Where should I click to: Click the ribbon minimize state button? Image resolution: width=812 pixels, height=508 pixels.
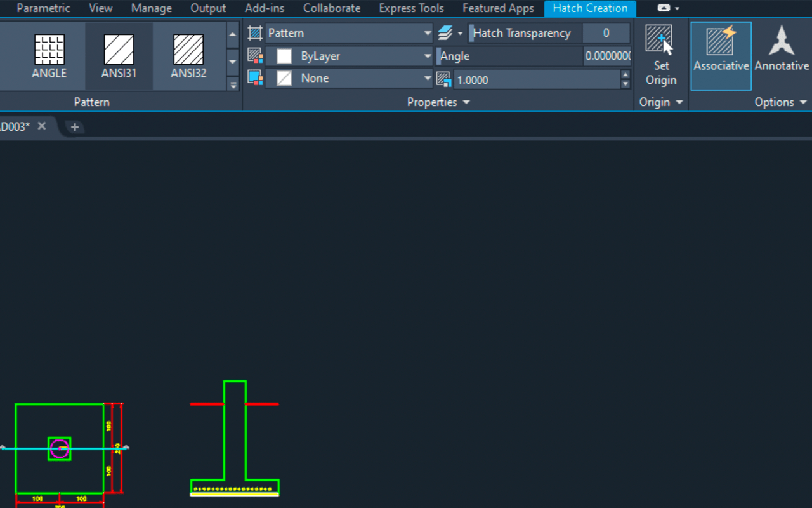coord(663,8)
